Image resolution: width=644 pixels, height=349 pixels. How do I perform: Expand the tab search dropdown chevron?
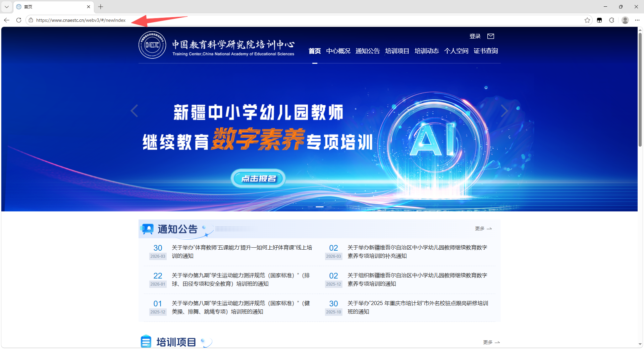coord(7,7)
